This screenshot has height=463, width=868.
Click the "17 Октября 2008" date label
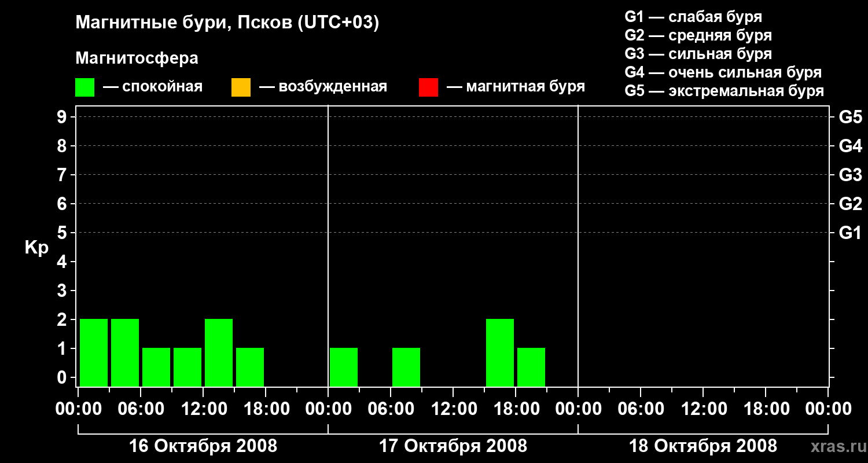(x=453, y=446)
